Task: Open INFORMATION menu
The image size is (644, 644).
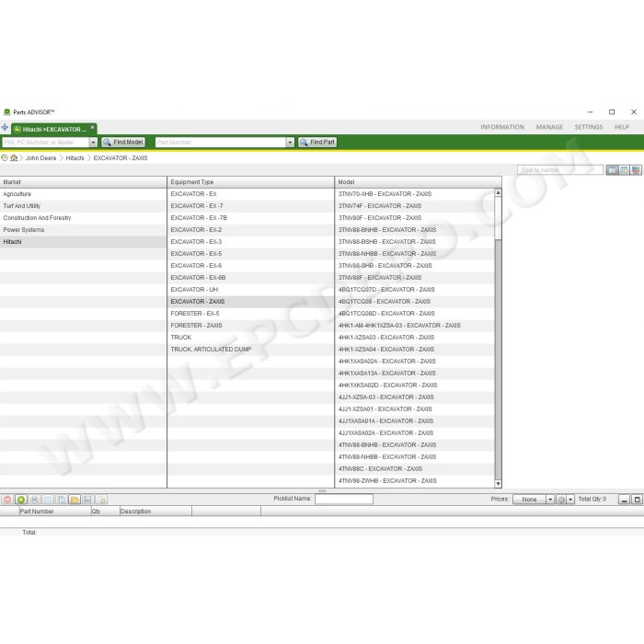Action: (502, 127)
